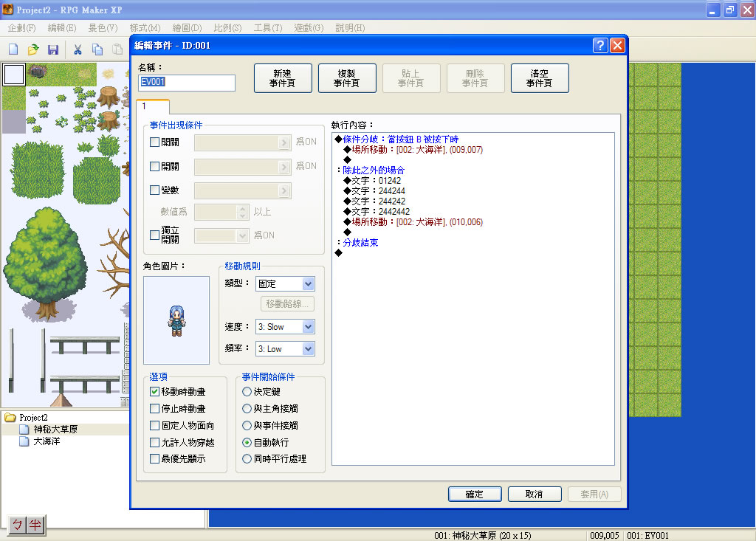Toggle first 開關 condition checkbox
This screenshot has width=756, height=541.
point(155,142)
